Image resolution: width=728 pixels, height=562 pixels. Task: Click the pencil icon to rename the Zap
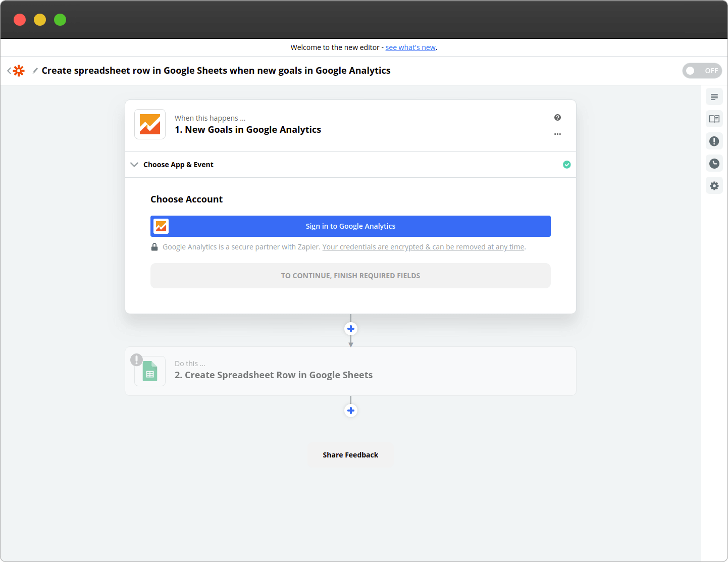(35, 71)
